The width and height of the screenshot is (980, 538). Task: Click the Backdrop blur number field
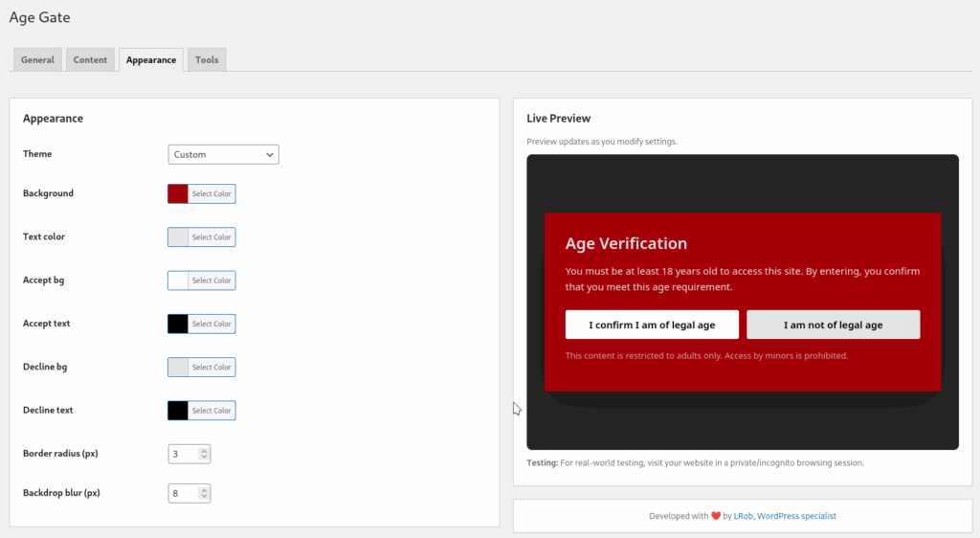tap(183, 494)
